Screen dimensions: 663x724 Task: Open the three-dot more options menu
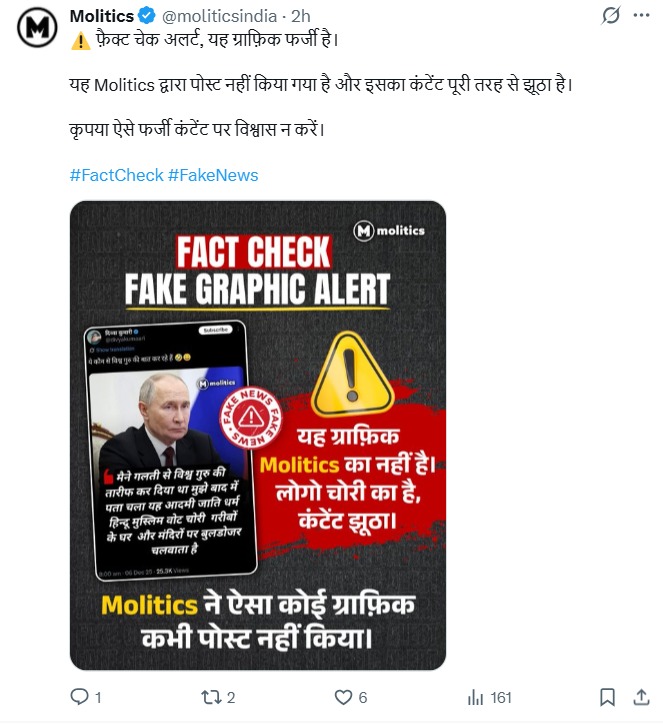[642, 15]
